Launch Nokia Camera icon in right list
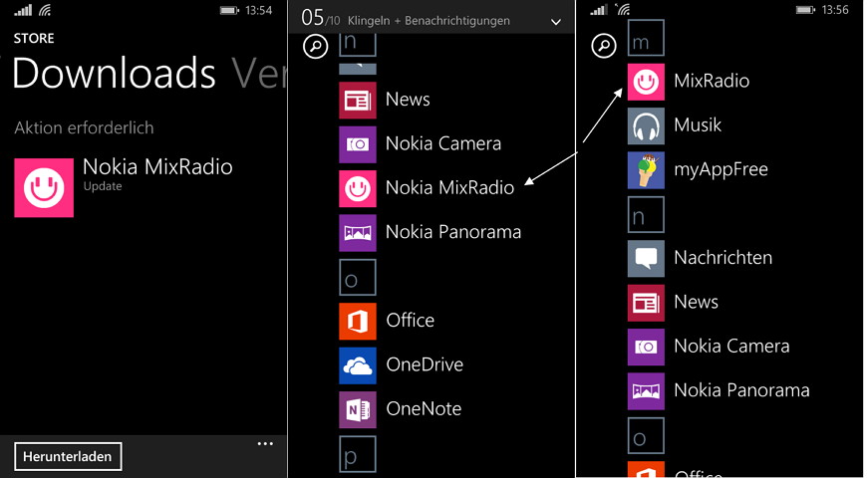The width and height of the screenshot is (868, 478). (646, 347)
